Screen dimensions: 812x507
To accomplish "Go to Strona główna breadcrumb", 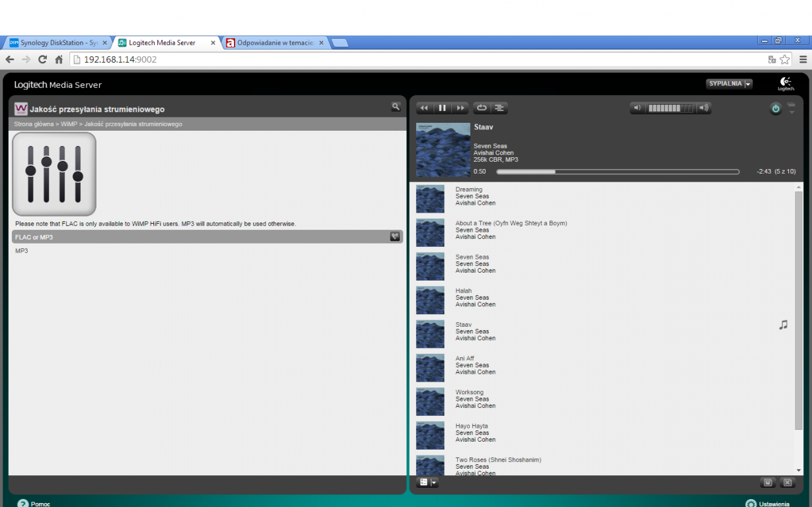I will pyautogui.click(x=34, y=124).
